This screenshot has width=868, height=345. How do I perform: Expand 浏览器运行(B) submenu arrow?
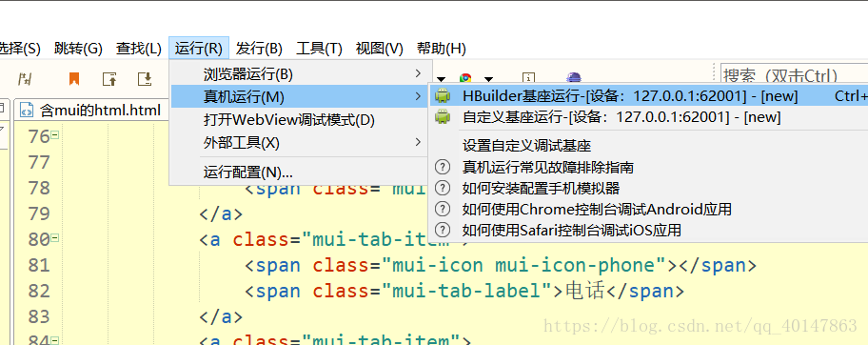[x=418, y=73]
